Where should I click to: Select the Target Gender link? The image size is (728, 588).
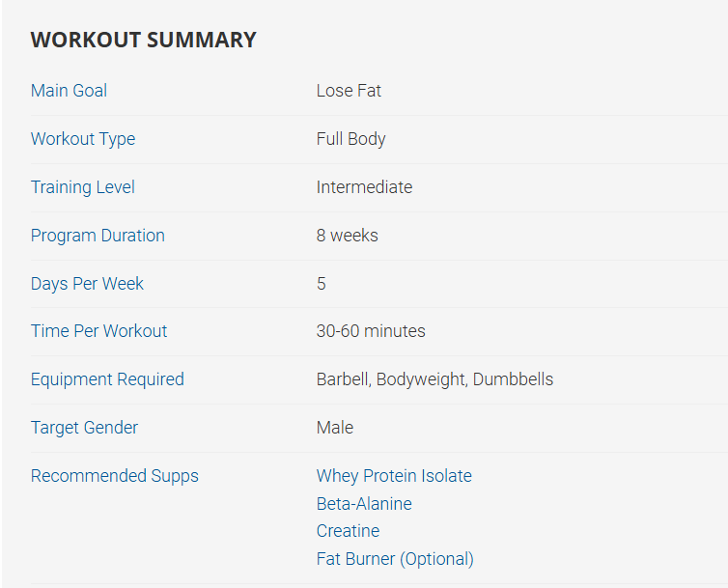tap(84, 428)
